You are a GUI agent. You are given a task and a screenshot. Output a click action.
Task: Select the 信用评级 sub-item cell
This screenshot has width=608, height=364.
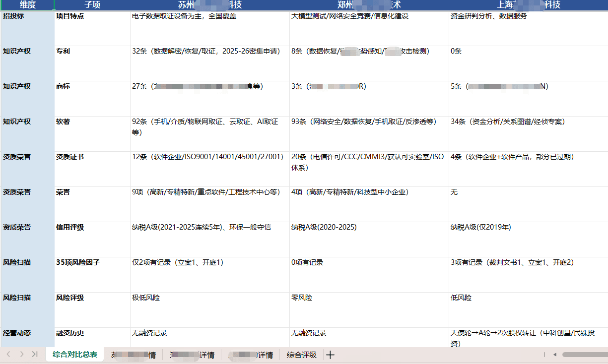point(92,240)
